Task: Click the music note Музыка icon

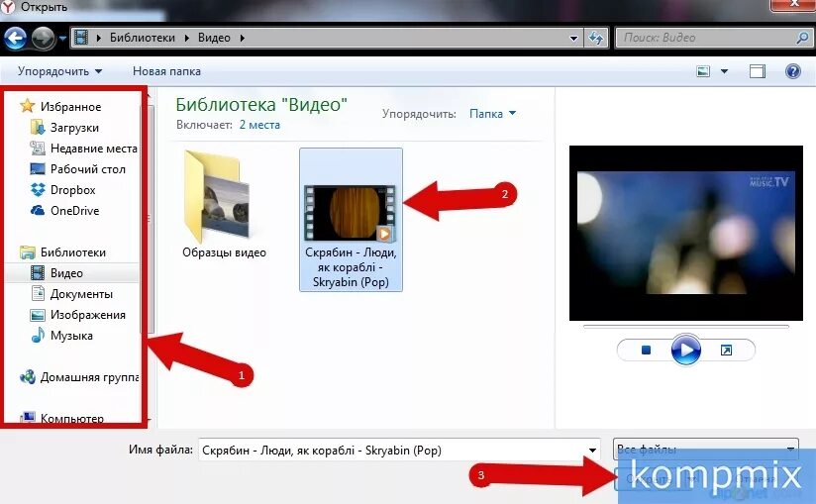Action: click(38, 335)
